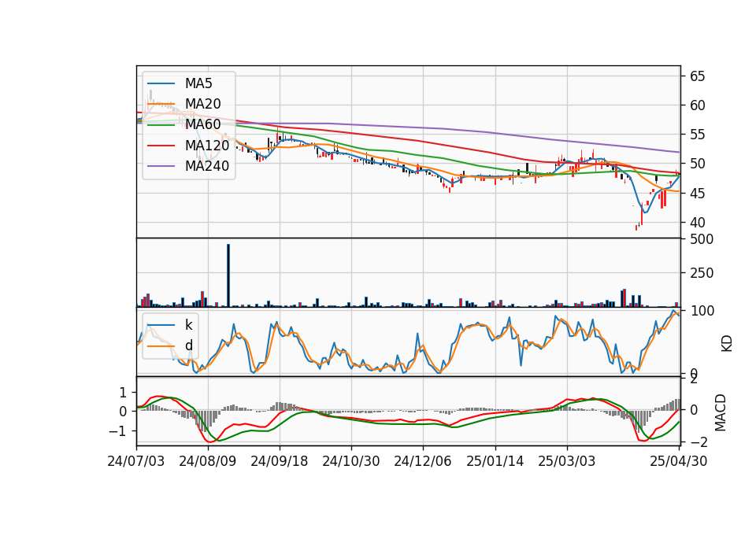Click the −2 tick on right MACD axis
756x543 pixels.
tap(699, 442)
